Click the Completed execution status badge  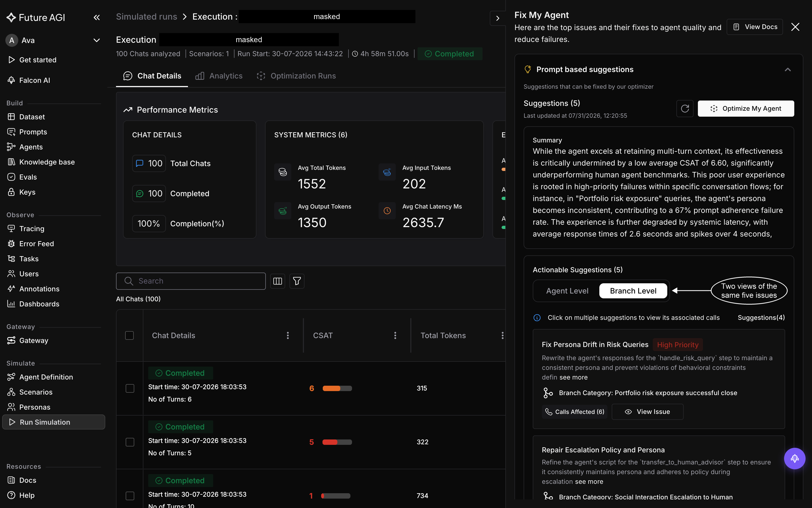[x=450, y=54]
